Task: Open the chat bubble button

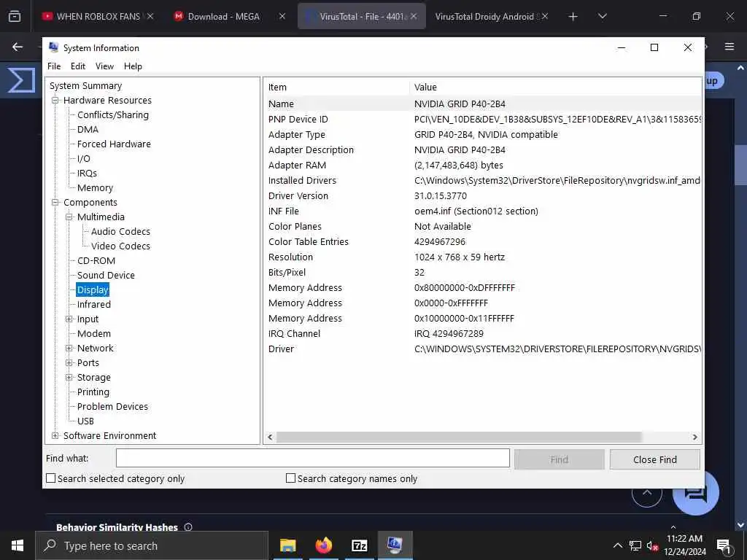Action: 695,494
